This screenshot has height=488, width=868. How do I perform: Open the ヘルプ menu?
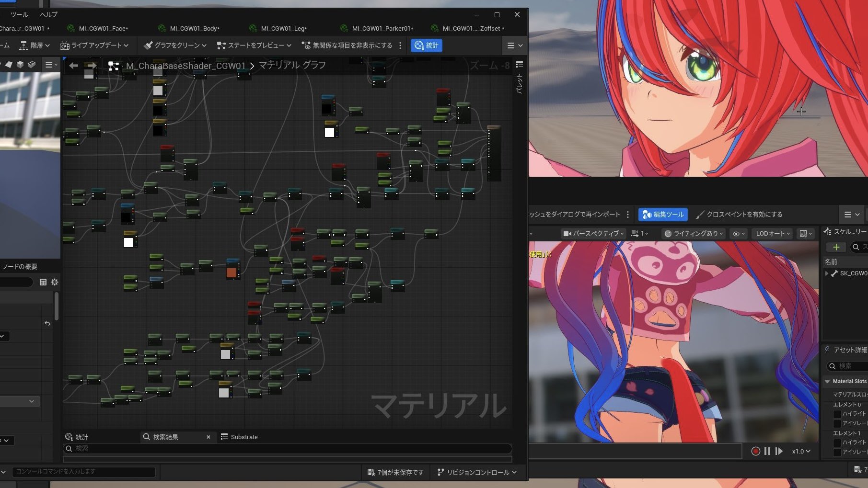coord(48,15)
